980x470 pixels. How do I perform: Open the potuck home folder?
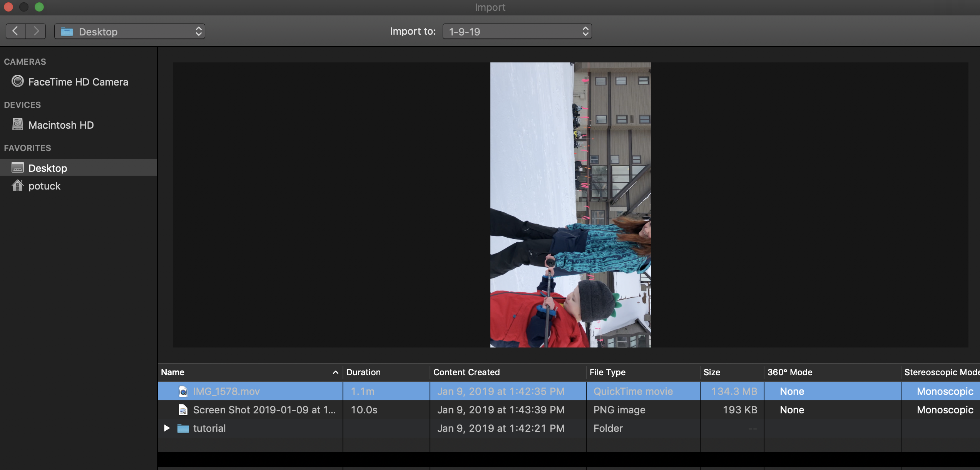[x=44, y=186]
